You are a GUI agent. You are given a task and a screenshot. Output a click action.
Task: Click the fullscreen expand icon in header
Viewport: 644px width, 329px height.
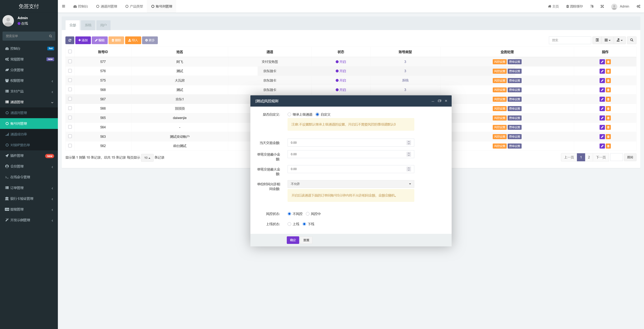click(x=602, y=6)
